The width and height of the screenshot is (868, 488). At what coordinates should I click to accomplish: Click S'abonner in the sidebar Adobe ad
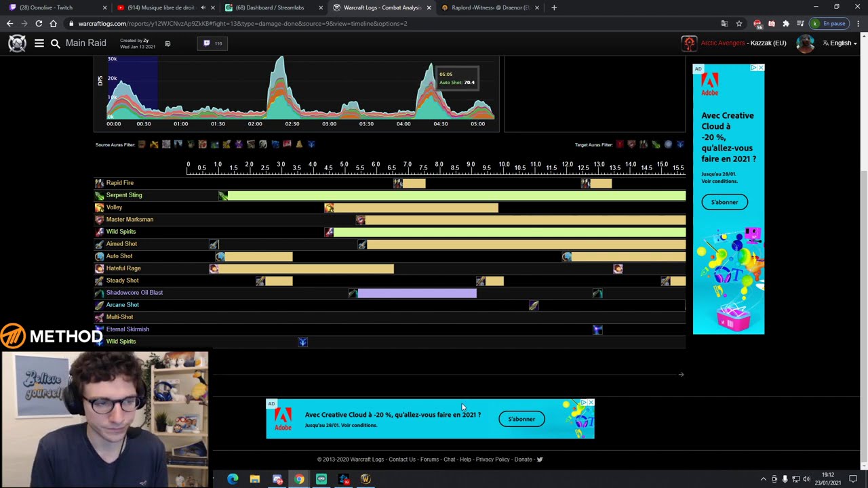click(x=724, y=202)
